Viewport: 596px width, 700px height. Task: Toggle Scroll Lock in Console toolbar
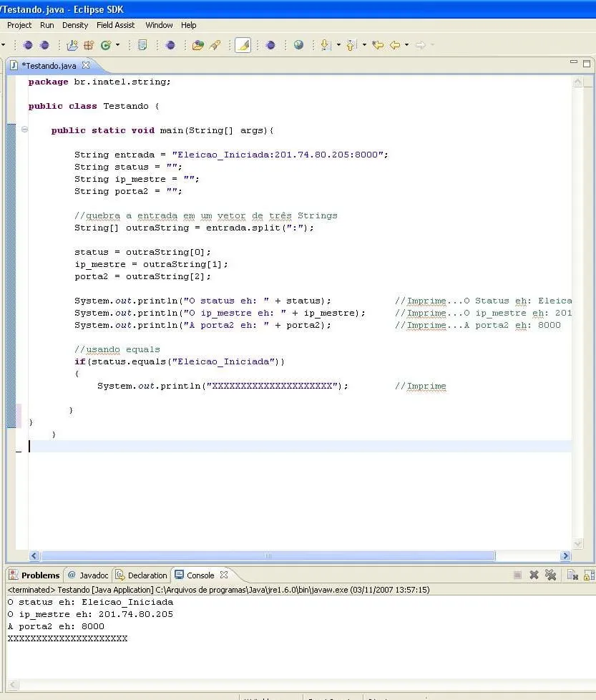click(589, 575)
